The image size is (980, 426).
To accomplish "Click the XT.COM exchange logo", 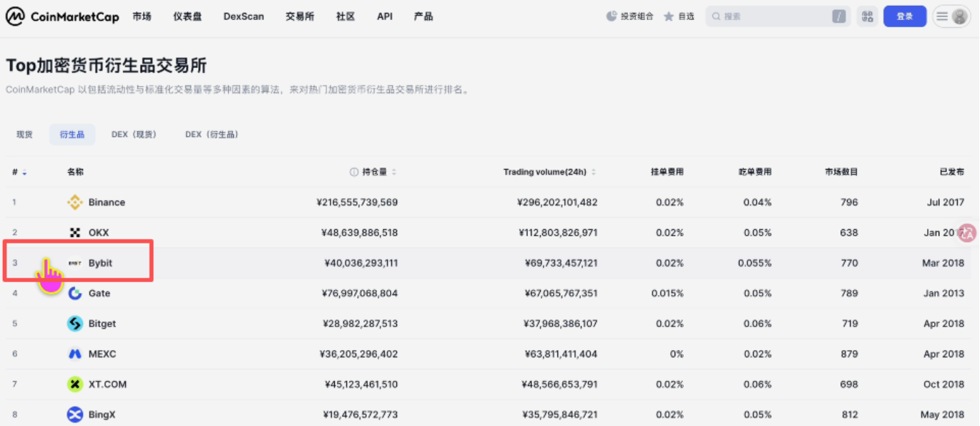I will pos(74,384).
